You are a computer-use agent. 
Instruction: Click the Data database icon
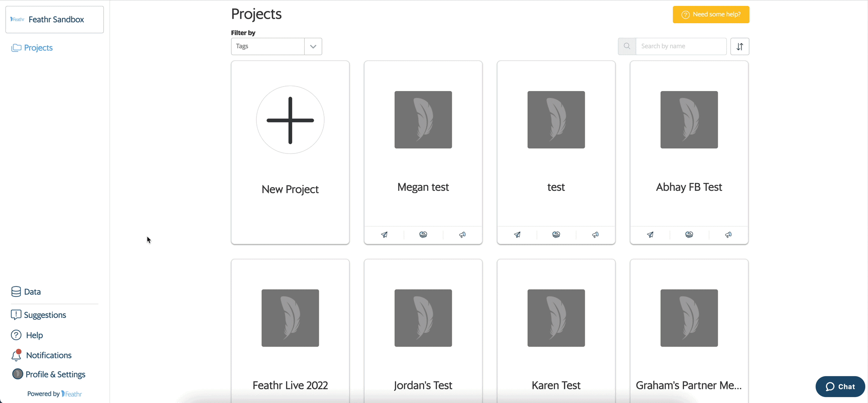pos(16,292)
